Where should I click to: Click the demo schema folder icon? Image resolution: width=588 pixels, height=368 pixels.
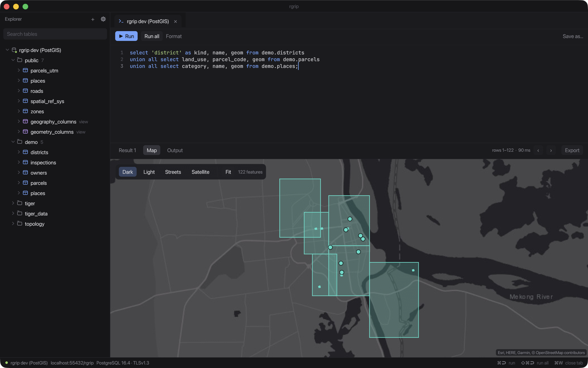coord(20,142)
